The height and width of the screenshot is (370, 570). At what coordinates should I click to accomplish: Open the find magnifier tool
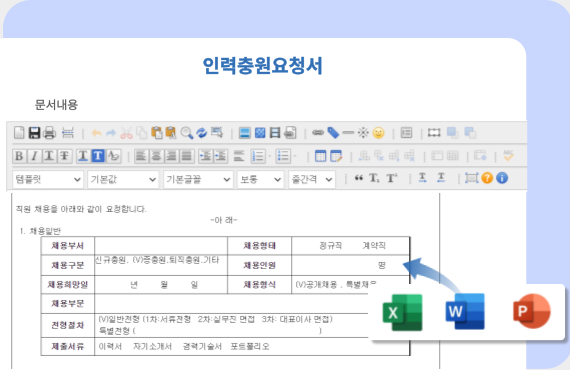186,133
